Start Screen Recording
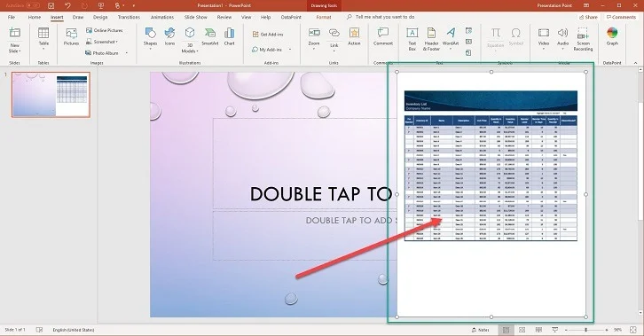Image resolution: width=644 pixels, height=336 pixels. click(583, 39)
